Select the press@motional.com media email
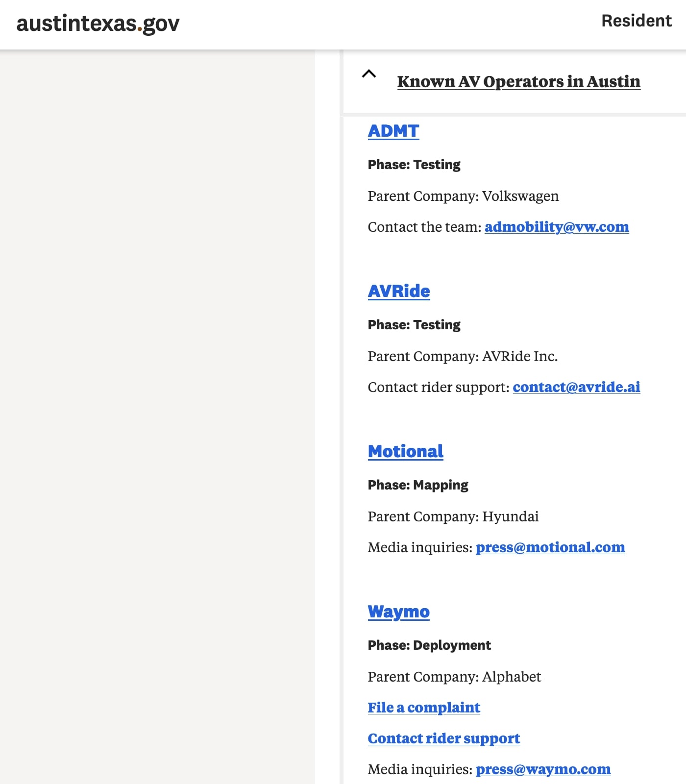The width and height of the screenshot is (686, 784). [x=550, y=547]
